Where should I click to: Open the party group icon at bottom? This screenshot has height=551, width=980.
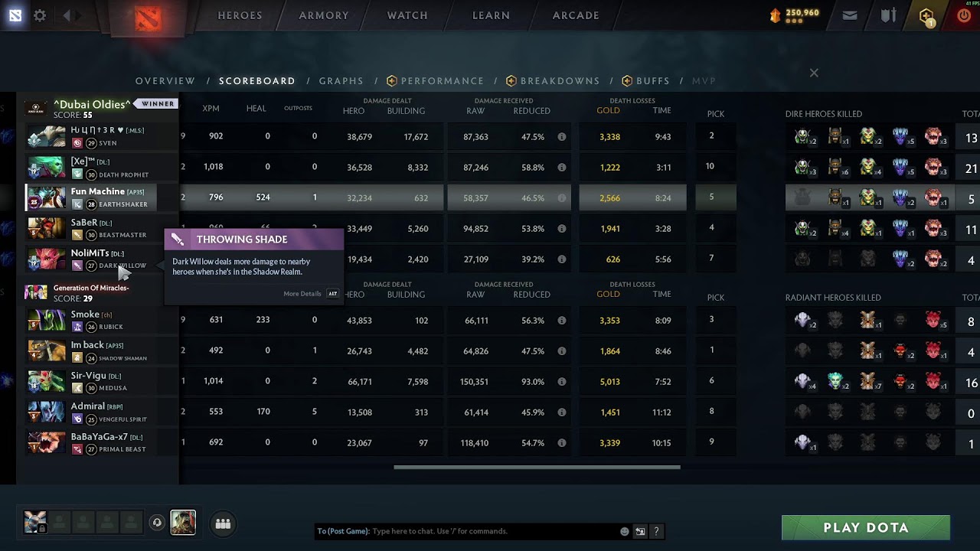pos(223,523)
